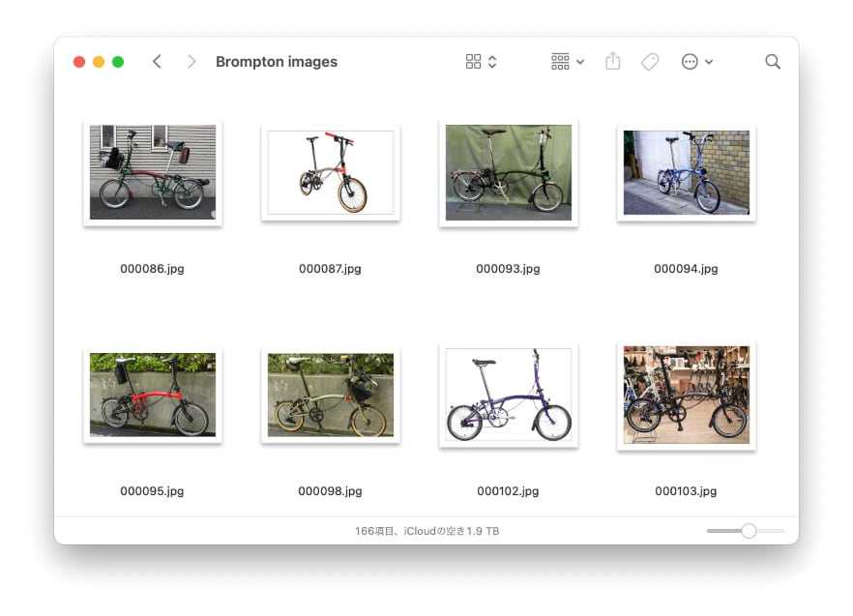Viewport: 853px width, 616px height.
Task: Click the Tags icon in toolbar
Action: point(650,62)
